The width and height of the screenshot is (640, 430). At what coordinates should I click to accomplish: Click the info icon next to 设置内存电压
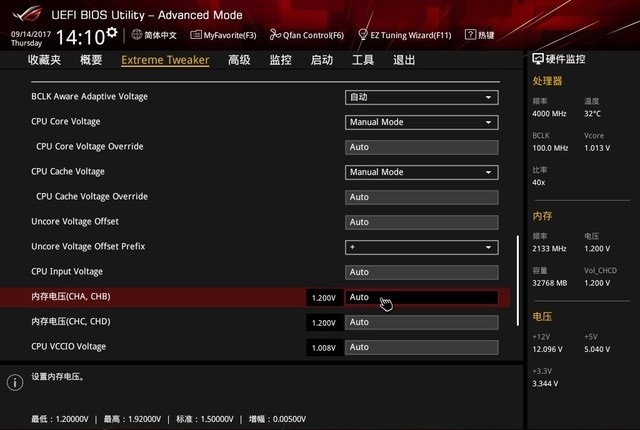coord(15,382)
